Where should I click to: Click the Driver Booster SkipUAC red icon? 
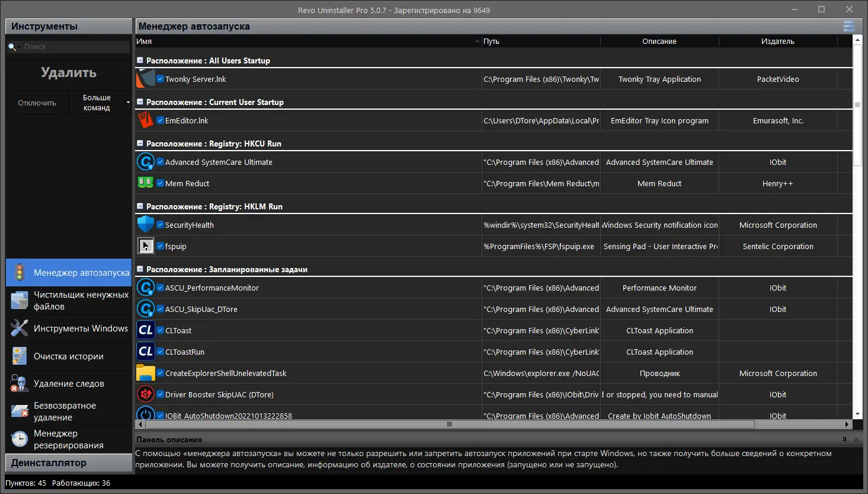click(x=146, y=394)
